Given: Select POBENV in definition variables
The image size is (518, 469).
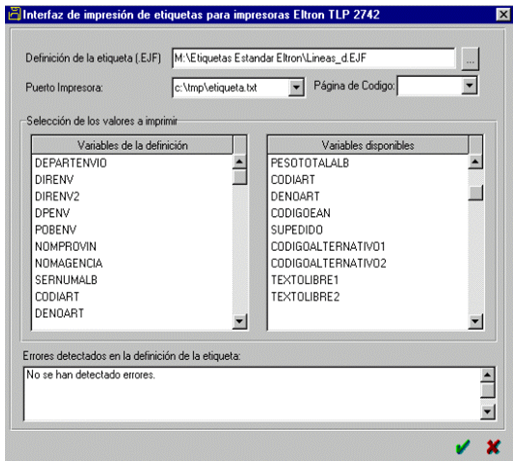Looking at the screenshot, I should [x=56, y=230].
